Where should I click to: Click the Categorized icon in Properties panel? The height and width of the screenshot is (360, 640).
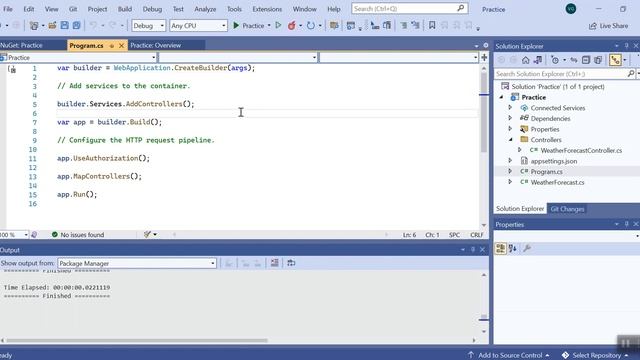click(500, 248)
